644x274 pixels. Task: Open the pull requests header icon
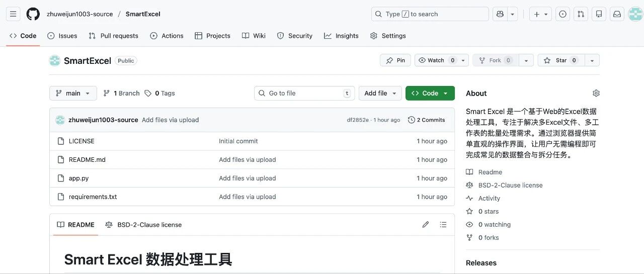tap(581, 14)
